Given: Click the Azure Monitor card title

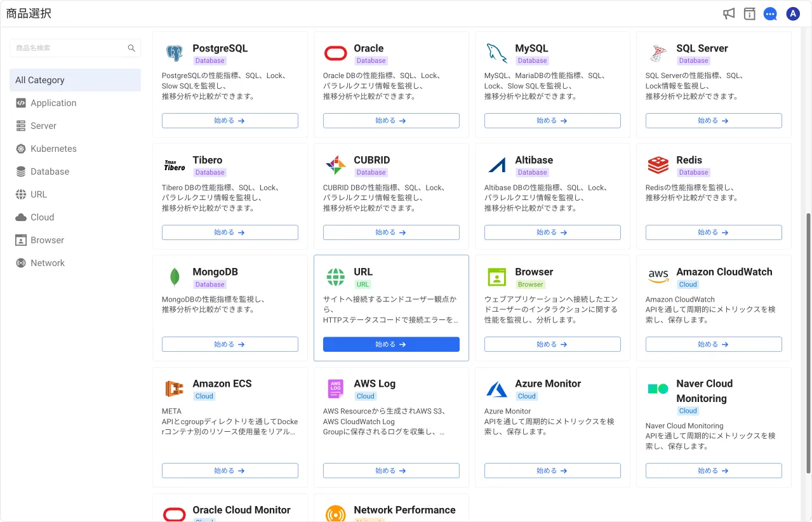Looking at the screenshot, I should tap(548, 384).
